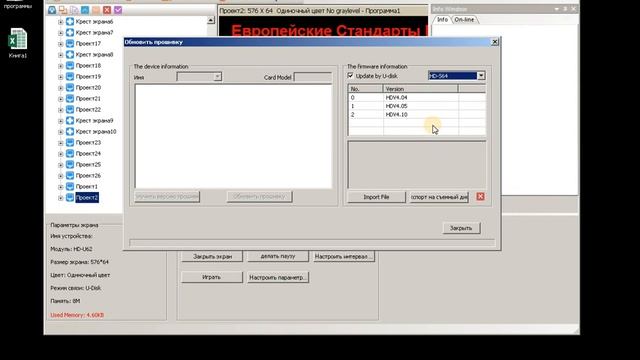Click the Модуль: HD-U62 text
Viewport: 640px width, 360px height.
point(71,249)
